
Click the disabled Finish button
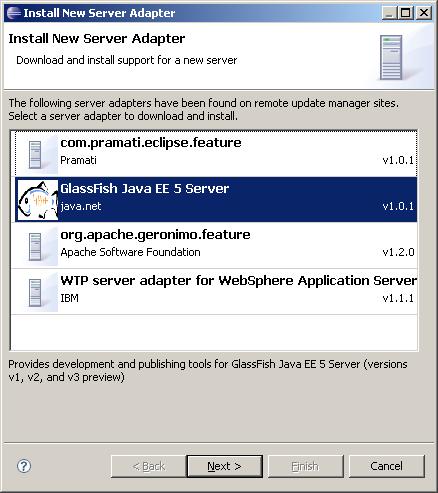click(305, 466)
